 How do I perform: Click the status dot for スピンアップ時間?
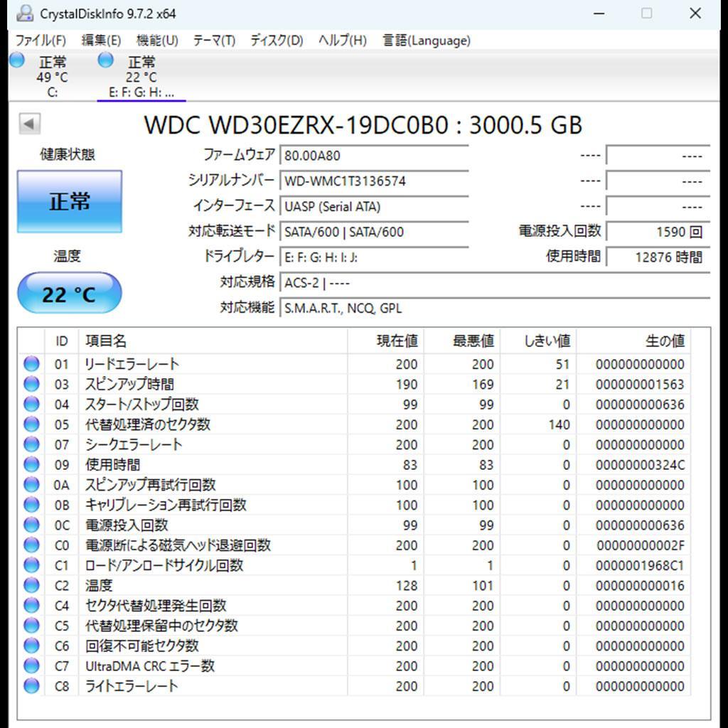click(x=31, y=384)
